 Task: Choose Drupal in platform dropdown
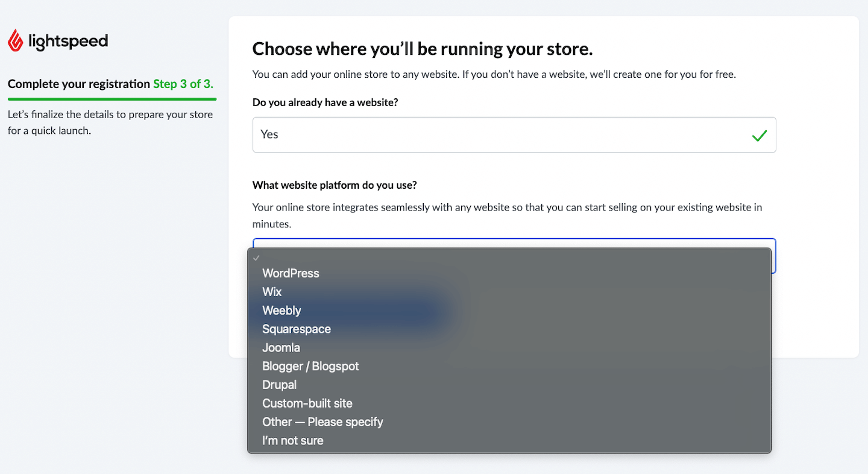click(x=509, y=385)
